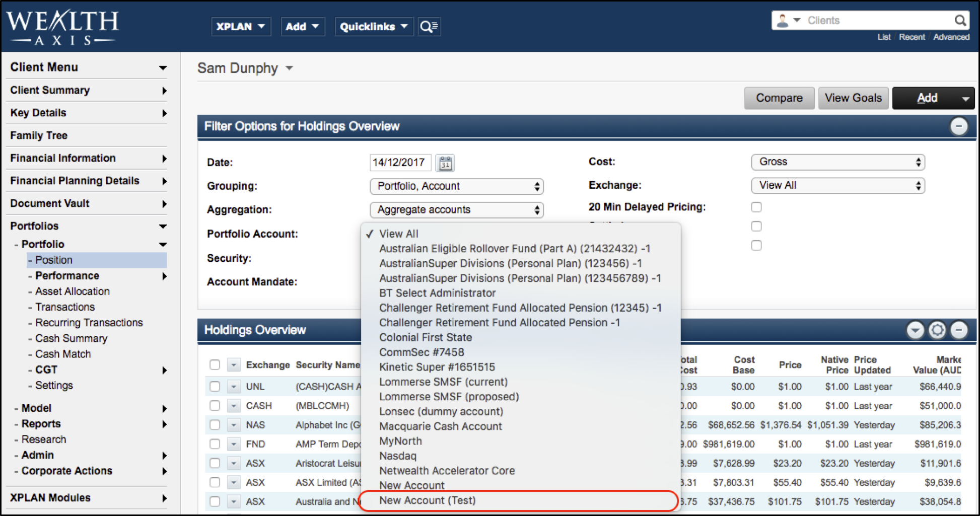The height and width of the screenshot is (516, 980).
Task: Click the $1,376.54 price cell
Action: [x=781, y=425]
